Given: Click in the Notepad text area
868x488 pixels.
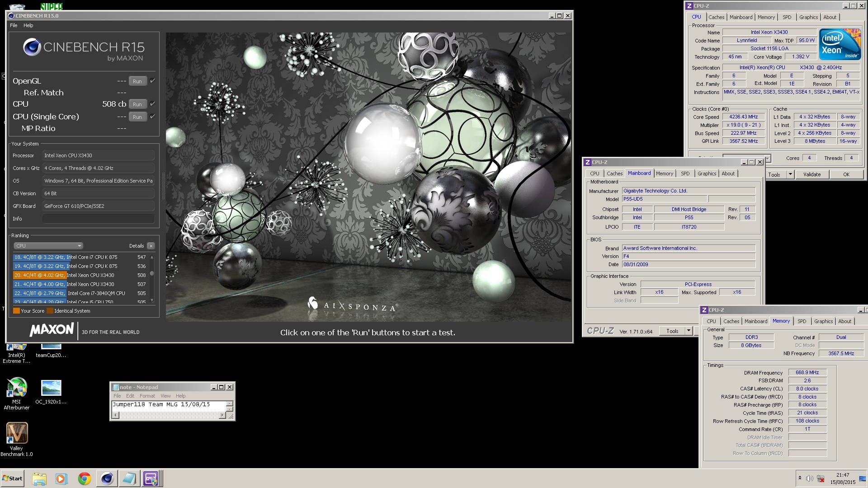Looking at the screenshot, I should (168, 406).
